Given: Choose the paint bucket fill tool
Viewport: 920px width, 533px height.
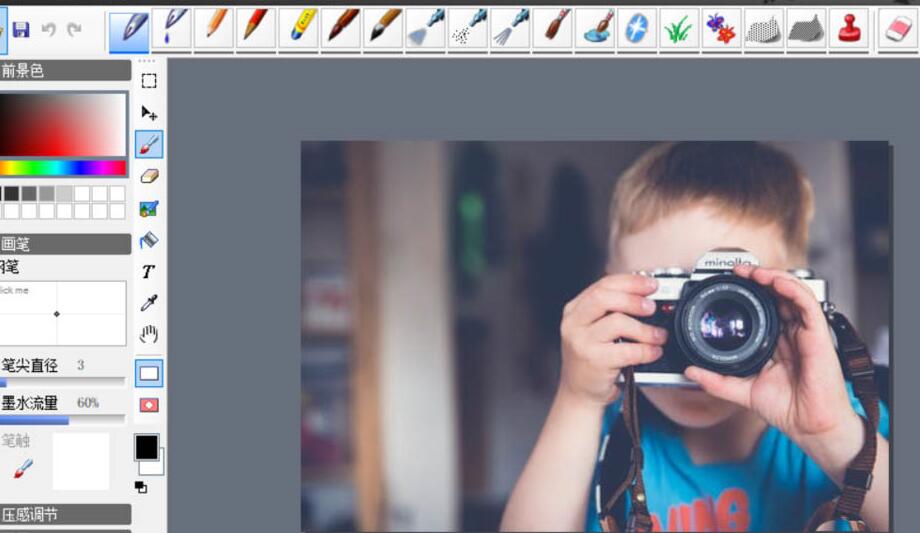Looking at the screenshot, I should (x=149, y=240).
